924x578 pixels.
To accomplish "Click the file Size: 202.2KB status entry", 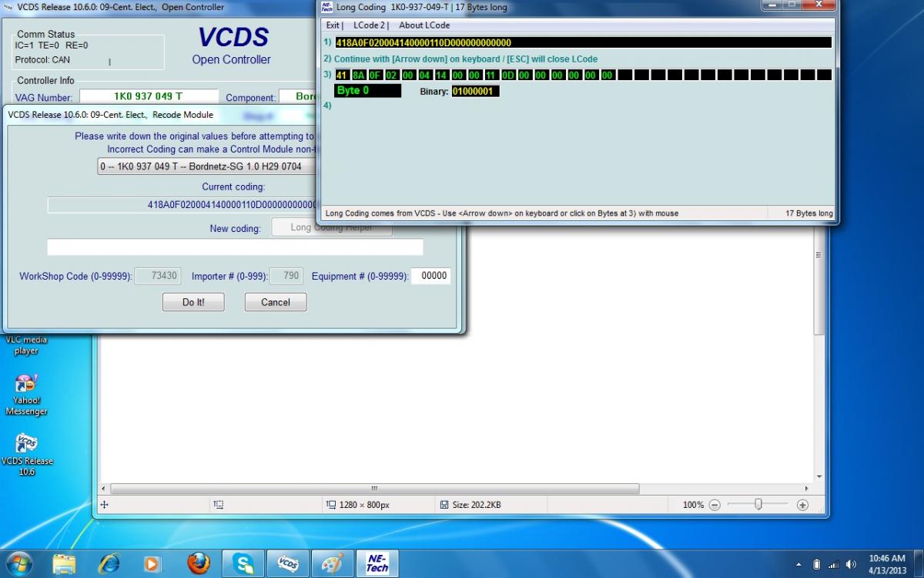I will click(470, 505).
